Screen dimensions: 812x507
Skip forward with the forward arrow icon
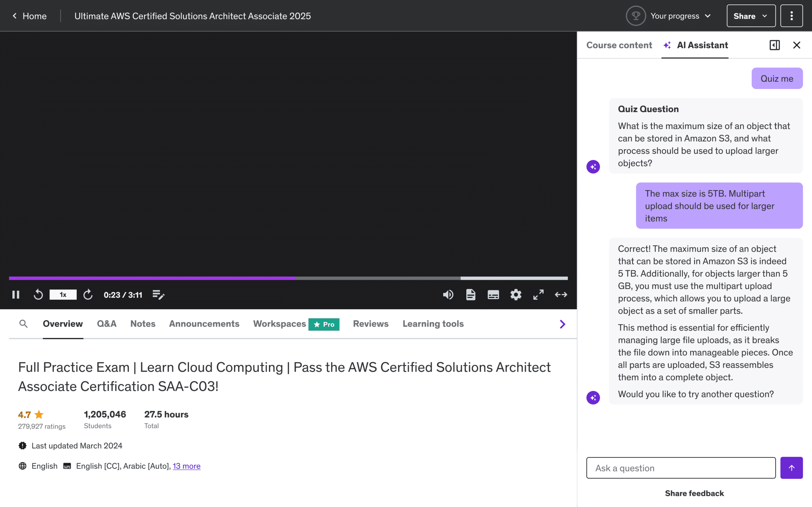click(88, 295)
